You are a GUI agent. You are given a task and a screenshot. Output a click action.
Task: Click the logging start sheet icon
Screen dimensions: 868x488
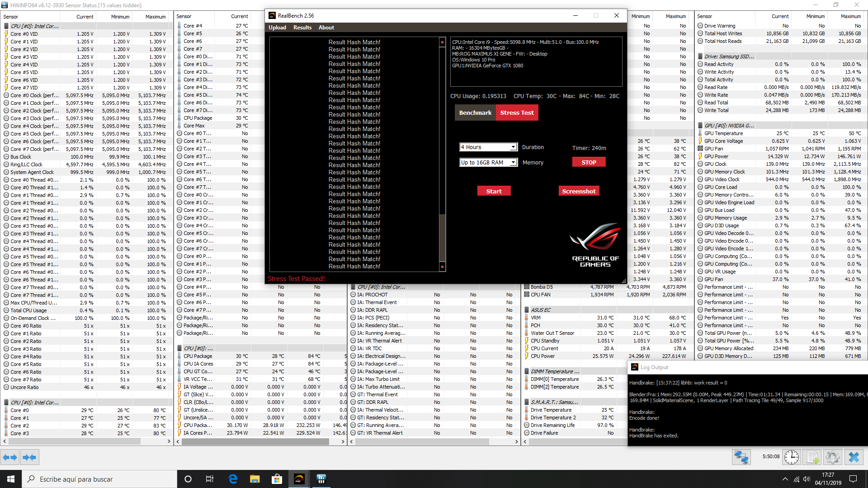point(812,457)
